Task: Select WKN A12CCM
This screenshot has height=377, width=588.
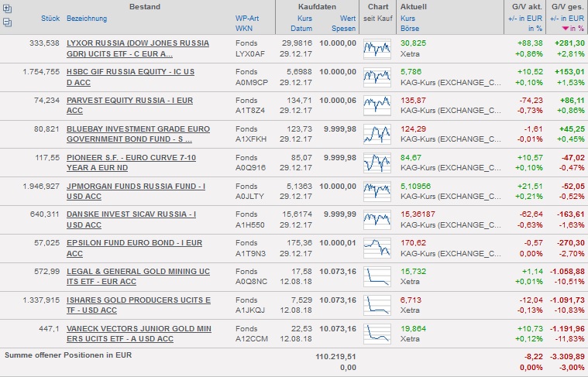Action: 252,339
